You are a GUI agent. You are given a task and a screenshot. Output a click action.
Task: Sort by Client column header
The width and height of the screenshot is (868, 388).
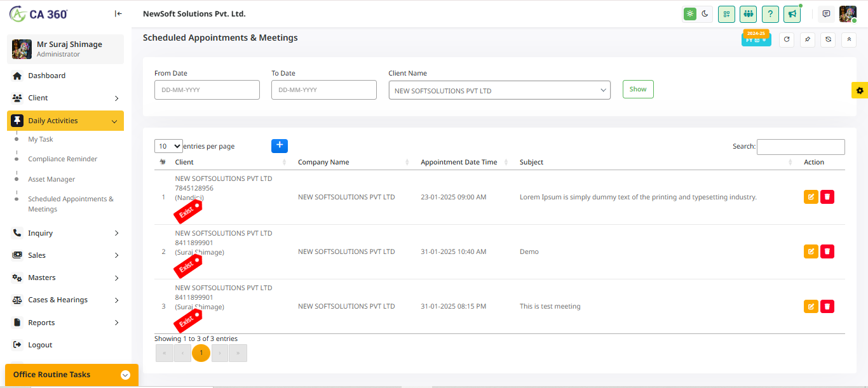tap(231, 162)
